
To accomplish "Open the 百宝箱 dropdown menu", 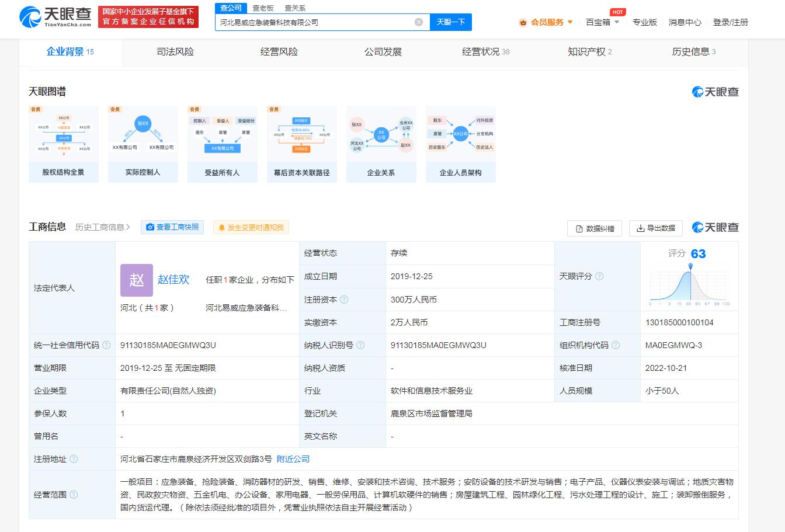I will click(602, 22).
